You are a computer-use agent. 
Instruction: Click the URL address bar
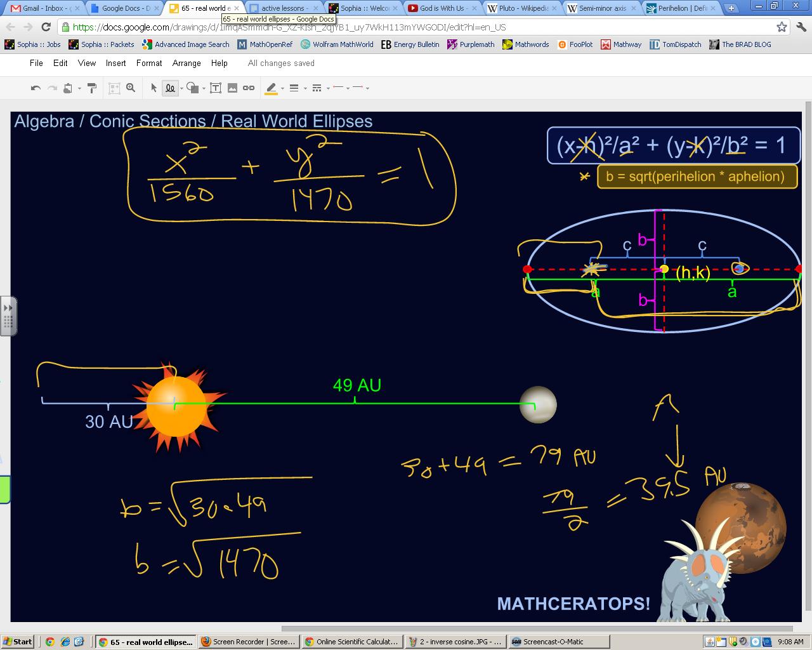(x=419, y=27)
